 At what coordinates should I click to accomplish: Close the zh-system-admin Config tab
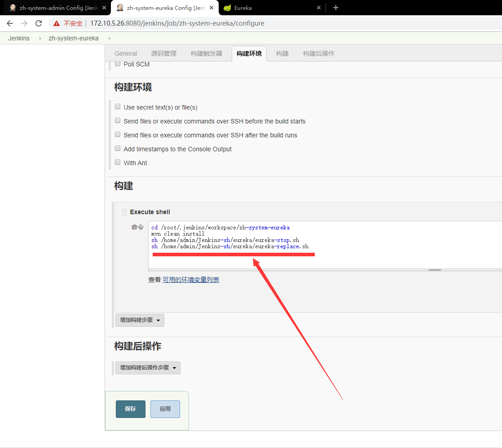click(104, 8)
